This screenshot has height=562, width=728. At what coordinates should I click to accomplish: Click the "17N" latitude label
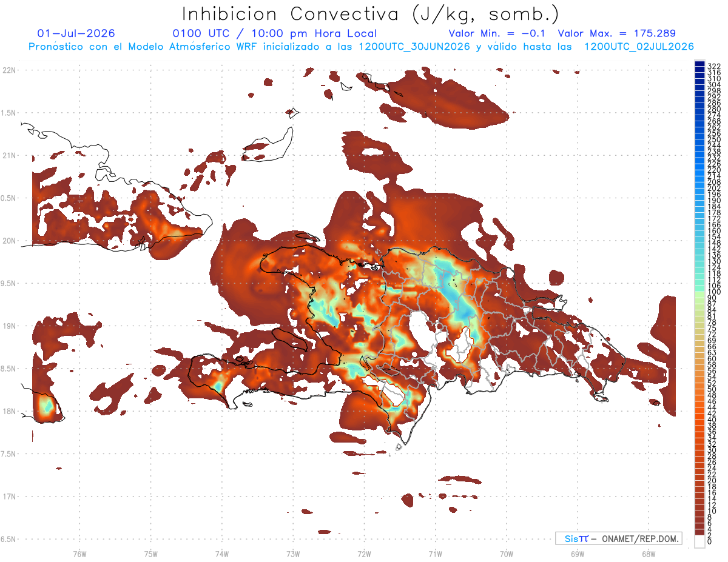(9, 497)
